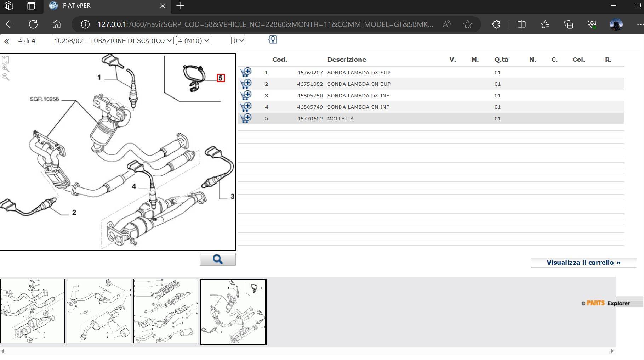
Task: Go back to the previous browser page
Action: 10,24
